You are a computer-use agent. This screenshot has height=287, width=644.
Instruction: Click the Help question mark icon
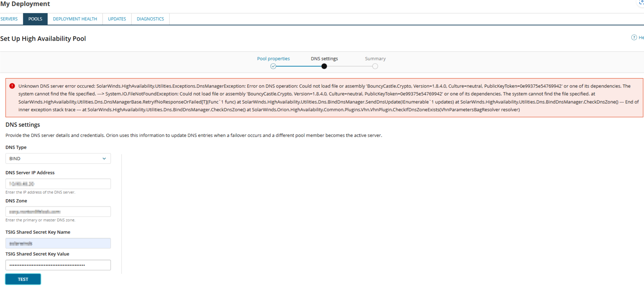pos(634,37)
